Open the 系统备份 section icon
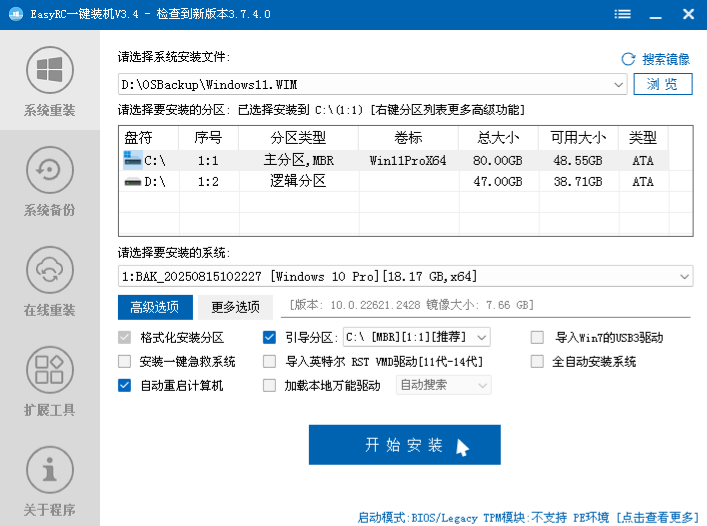707x526 pixels. tap(50, 170)
